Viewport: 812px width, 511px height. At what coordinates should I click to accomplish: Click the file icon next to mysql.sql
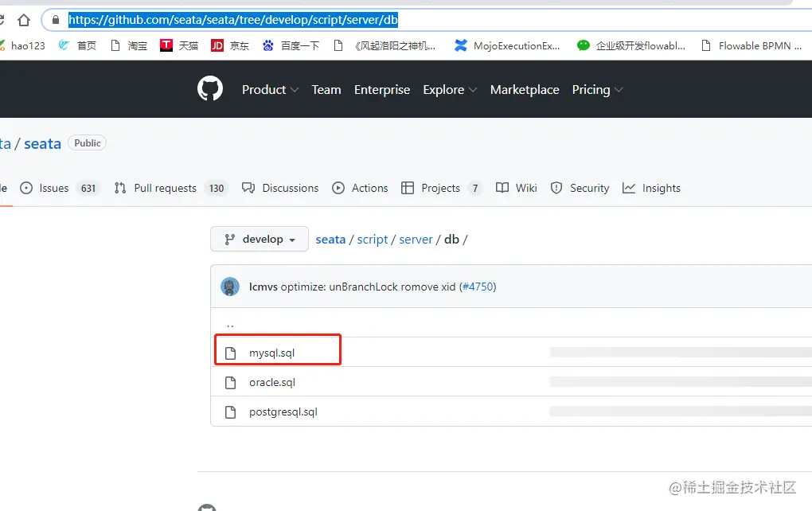click(230, 353)
